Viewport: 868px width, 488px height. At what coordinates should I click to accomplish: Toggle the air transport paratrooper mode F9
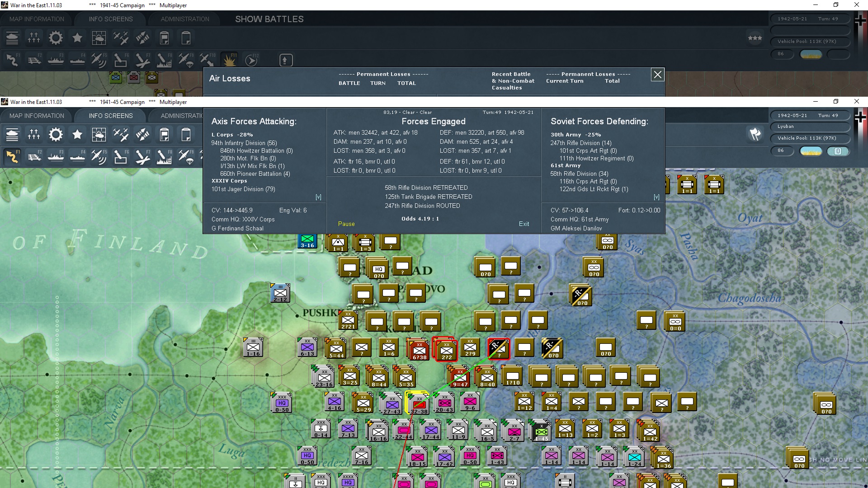pos(186,156)
